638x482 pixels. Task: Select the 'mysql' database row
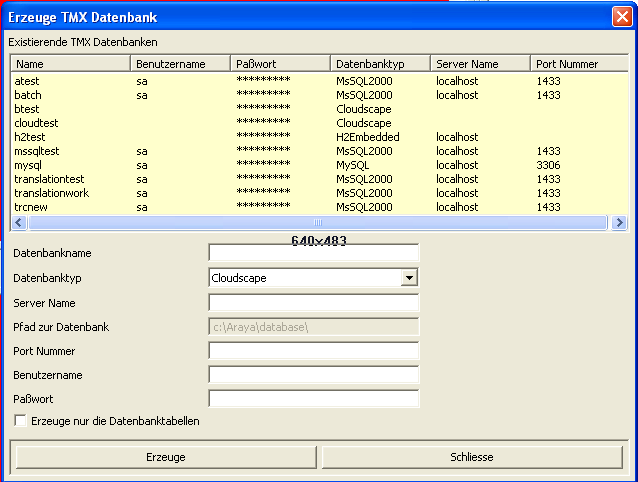pyautogui.click(x=30, y=165)
